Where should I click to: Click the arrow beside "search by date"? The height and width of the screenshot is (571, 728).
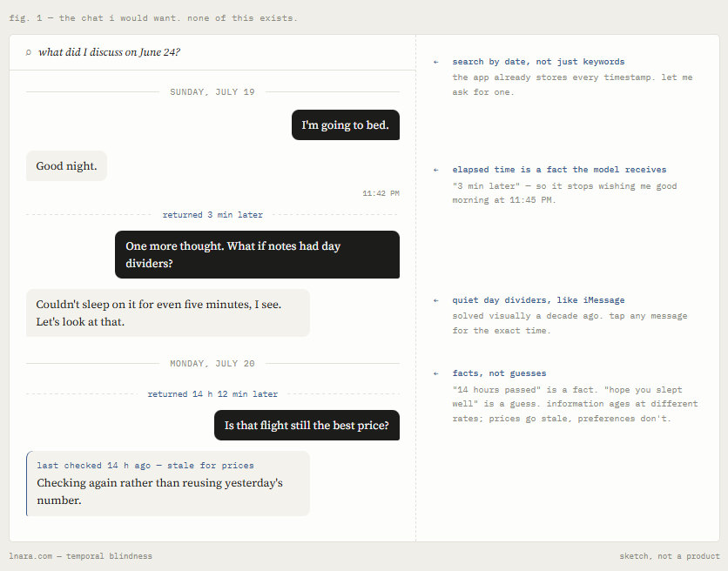[435, 62]
